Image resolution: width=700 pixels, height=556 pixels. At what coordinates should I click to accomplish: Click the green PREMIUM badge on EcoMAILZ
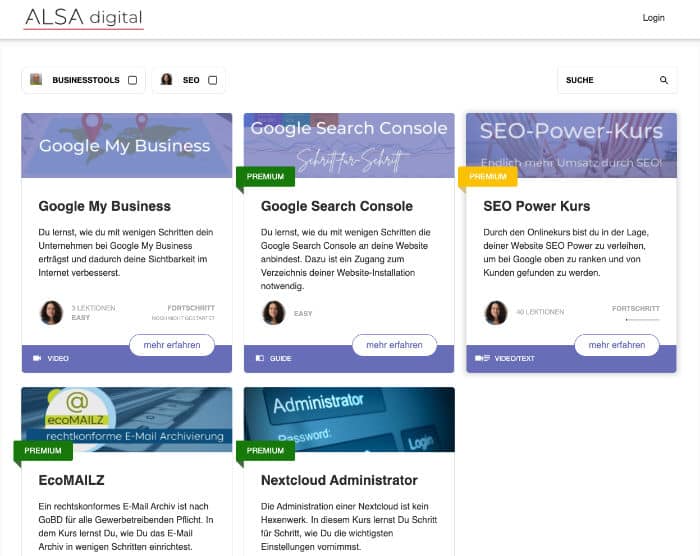tap(43, 451)
